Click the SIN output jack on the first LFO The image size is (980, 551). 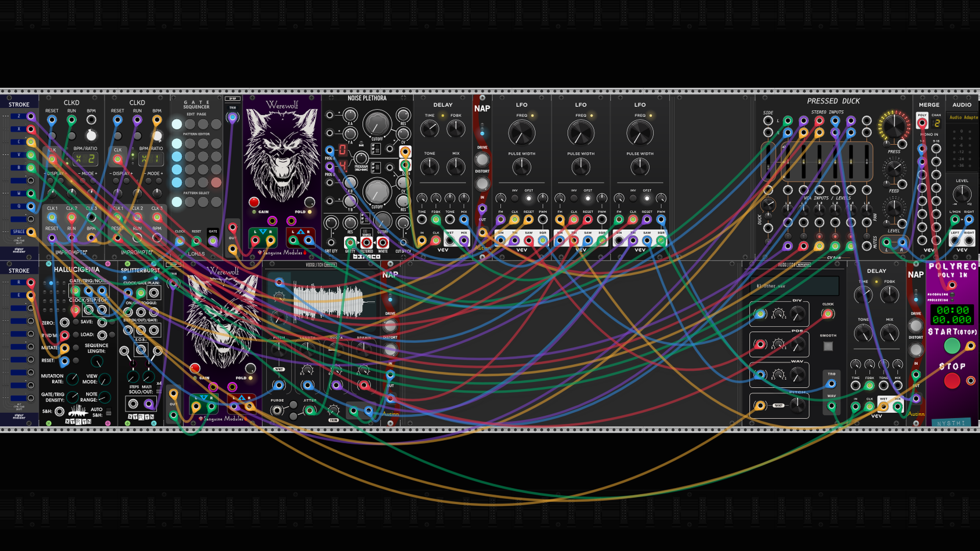click(x=501, y=240)
